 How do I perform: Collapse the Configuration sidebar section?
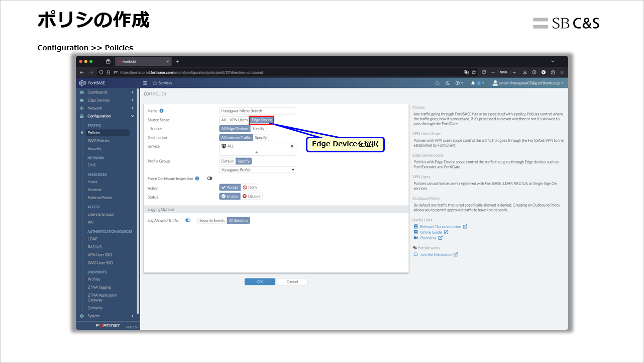point(133,116)
